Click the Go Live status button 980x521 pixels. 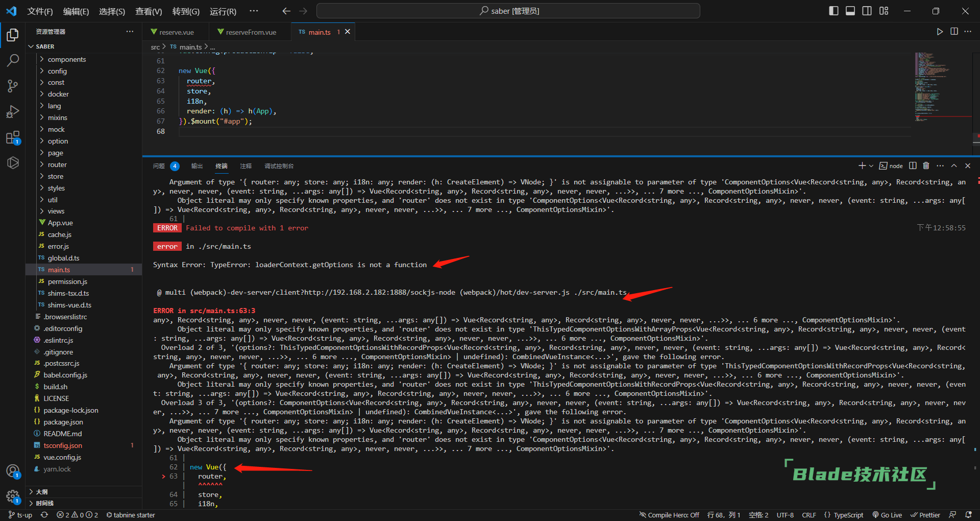pos(887,515)
